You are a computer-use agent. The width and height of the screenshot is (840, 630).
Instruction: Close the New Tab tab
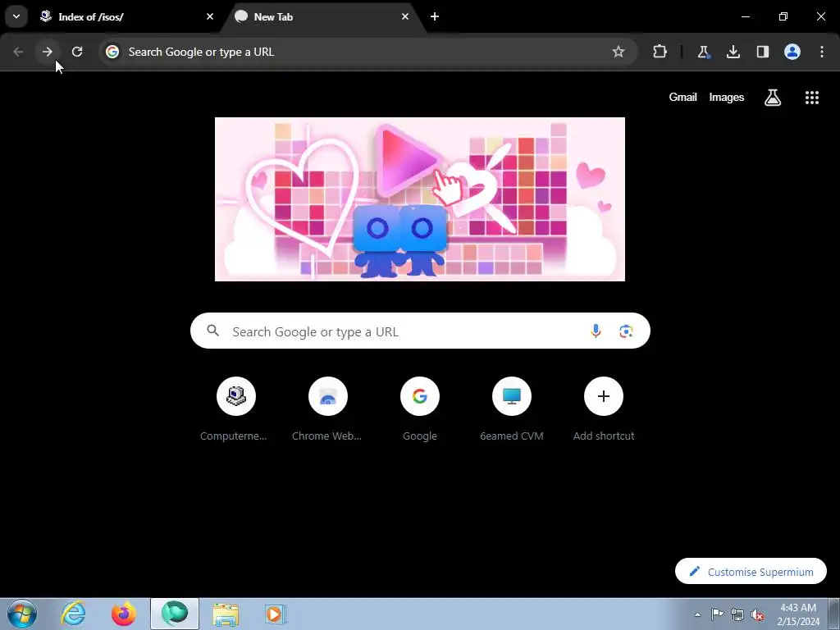pyautogui.click(x=405, y=16)
